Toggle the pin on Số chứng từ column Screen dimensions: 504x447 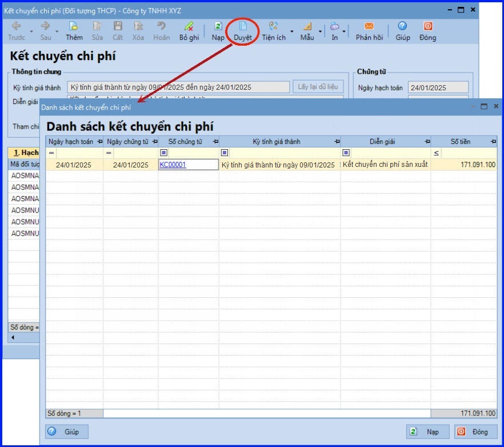(215, 142)
